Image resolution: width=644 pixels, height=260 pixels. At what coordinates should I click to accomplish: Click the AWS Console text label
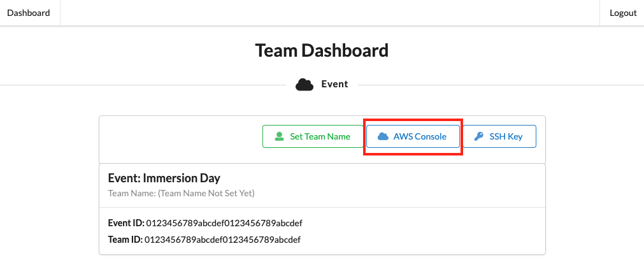click(x=420, y=136)
